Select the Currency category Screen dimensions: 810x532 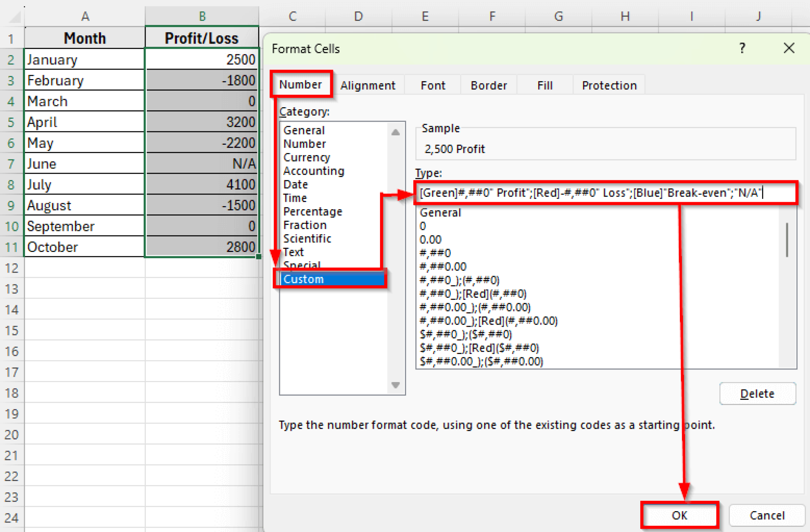pyautogui.click(x=307, y=157)
